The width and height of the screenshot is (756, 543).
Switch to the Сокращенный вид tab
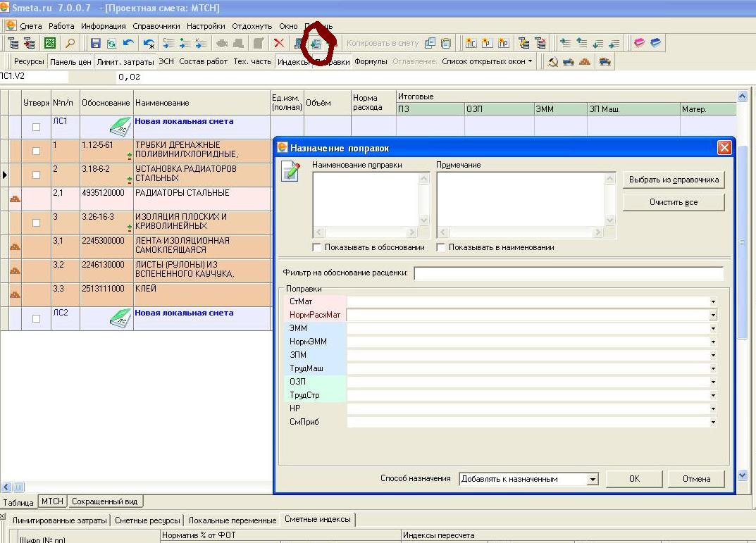pos(104,501)
